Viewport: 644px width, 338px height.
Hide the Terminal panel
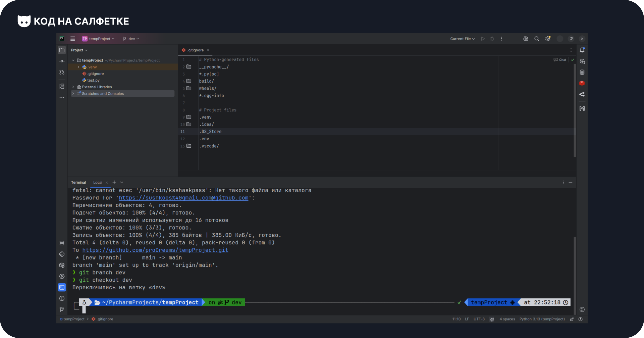click(x=571, y=182)
